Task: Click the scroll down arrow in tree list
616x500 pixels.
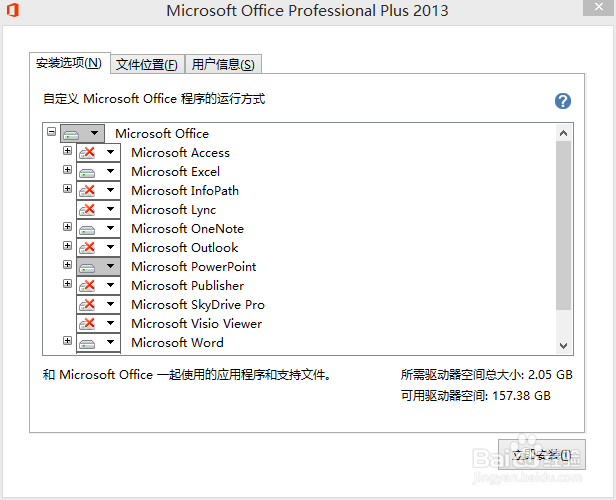Action: (563, 345)
